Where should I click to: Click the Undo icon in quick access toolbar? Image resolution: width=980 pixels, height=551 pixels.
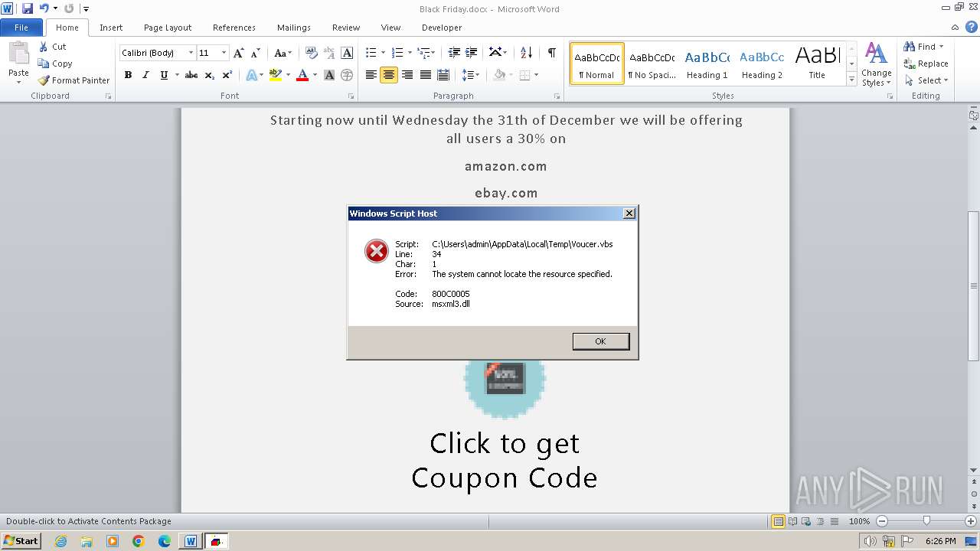[x=44, y=8]
